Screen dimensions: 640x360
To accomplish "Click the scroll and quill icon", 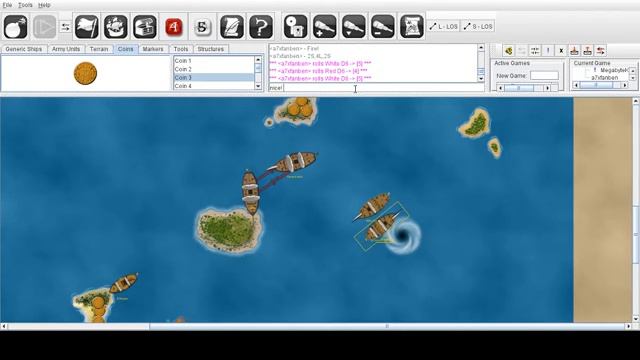I will pyautogui.click(x=232, y=27).
